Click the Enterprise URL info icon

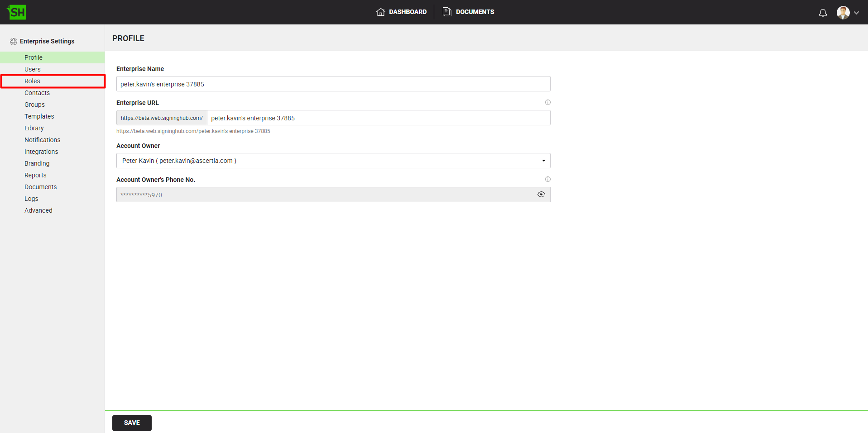(x=547, y=103)
